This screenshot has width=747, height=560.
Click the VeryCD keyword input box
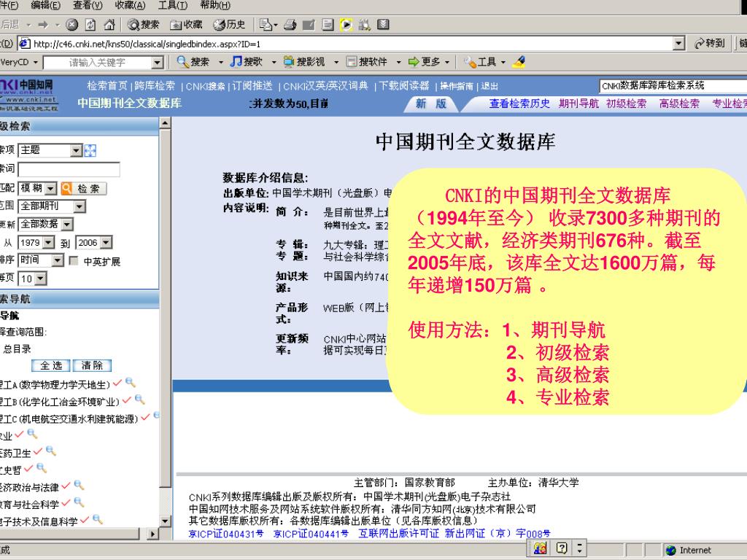(x=104, y=63)
